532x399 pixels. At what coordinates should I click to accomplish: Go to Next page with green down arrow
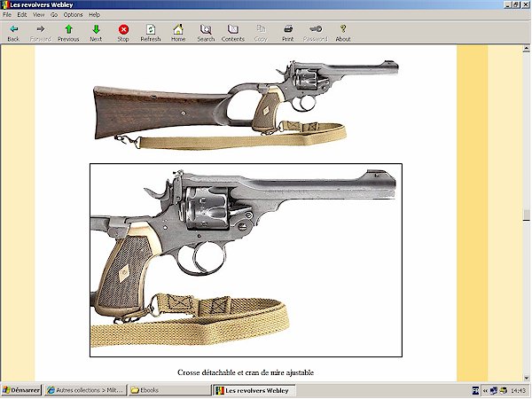[96, 29]
